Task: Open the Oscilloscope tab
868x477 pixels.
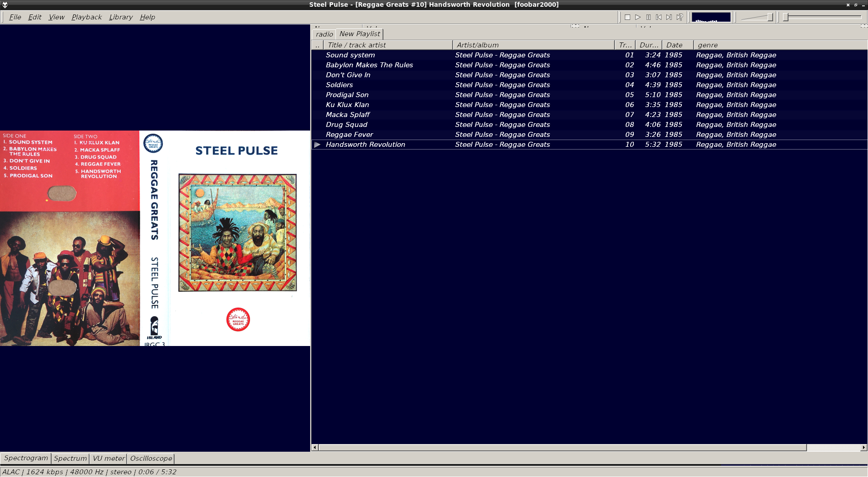Action: [x=151, y=458]
